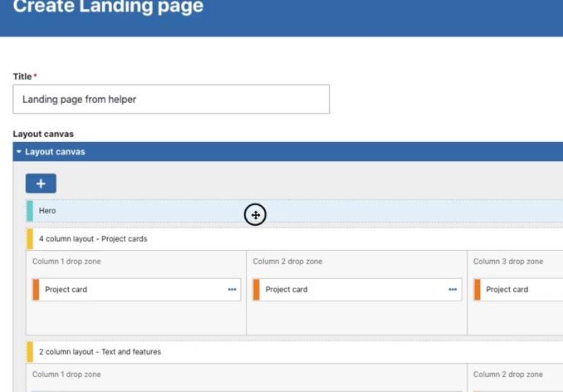
Task: Select the Project card in Column 1
Action: [x=125, y=290]
